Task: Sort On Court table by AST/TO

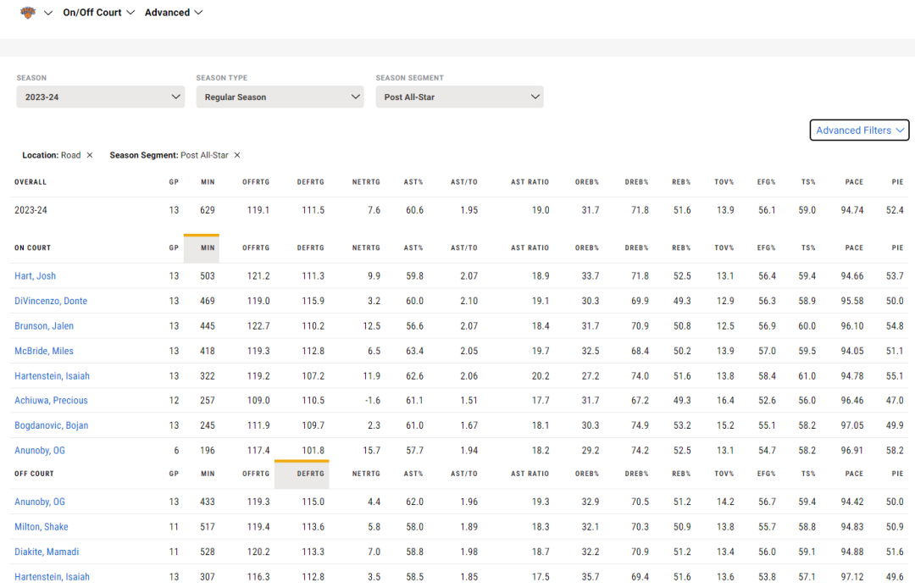Action: pos(464,248)
